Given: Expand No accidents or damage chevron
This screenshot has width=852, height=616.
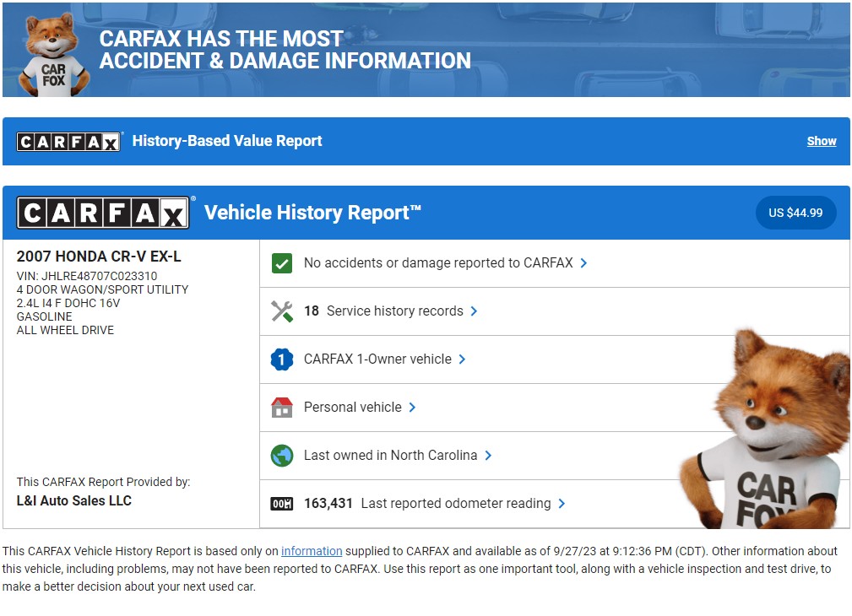Looking at the screenshot, I should [583, 263].
